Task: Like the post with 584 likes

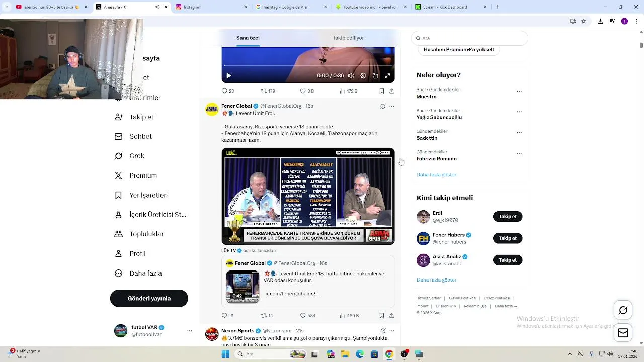Action: 308,316
